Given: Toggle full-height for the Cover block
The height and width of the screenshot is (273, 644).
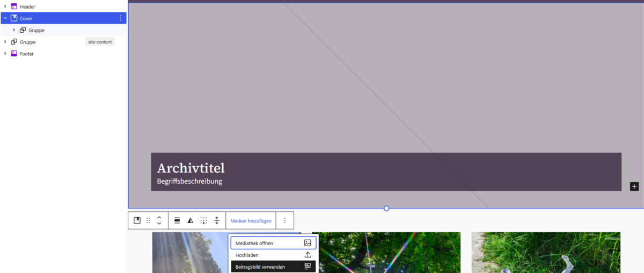Looking at the screenshot, I should (x=217, y=220).
